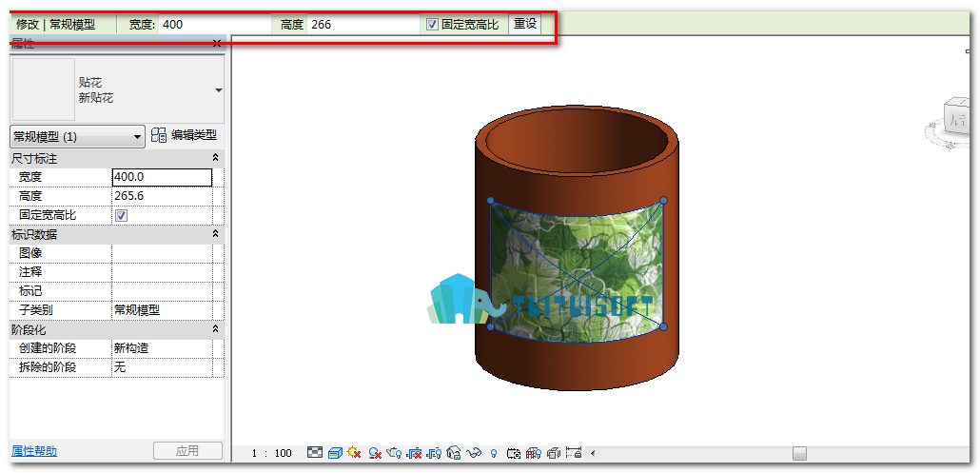Click the 1 : 100 view scale
This screenshot has width=980, height=473.
[272, 453]
